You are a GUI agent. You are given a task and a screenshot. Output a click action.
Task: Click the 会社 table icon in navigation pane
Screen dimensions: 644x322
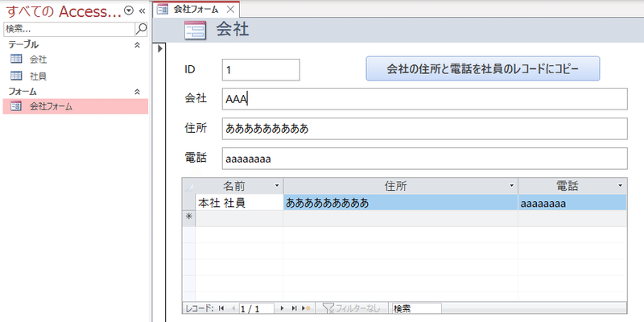pyautogui.click(x=16, y=59)
